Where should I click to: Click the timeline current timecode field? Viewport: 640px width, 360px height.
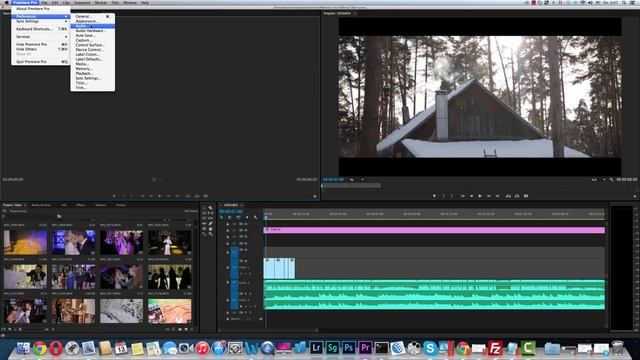[x=231, y=211]
